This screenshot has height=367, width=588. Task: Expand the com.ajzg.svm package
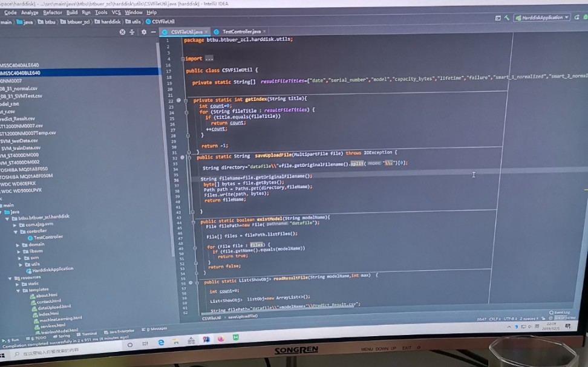tap(15, 226)
